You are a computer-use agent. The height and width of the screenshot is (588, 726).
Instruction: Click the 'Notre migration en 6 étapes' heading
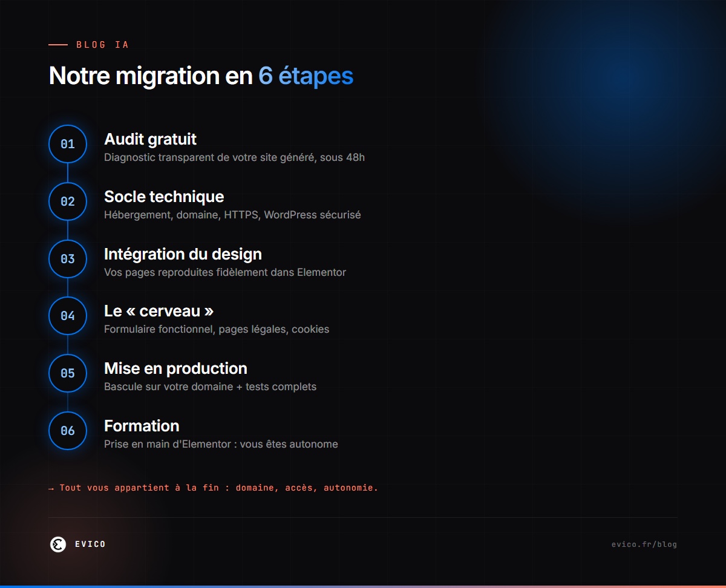201,76
